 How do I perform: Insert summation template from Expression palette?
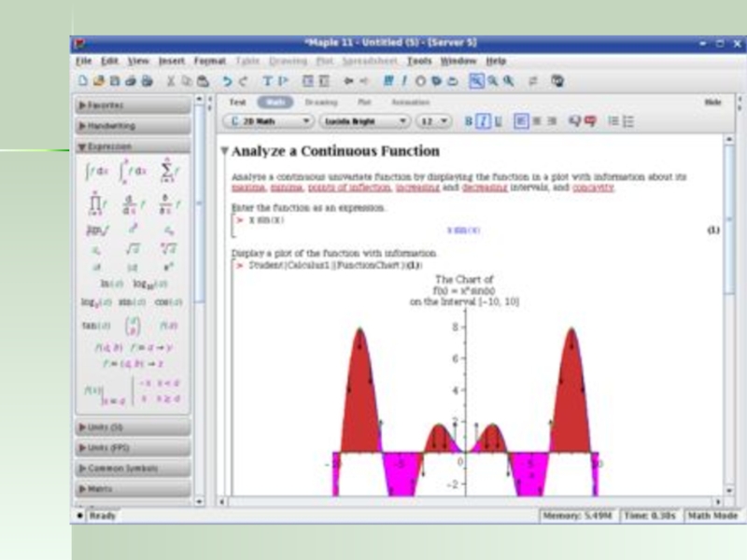(x=168, y=171)
